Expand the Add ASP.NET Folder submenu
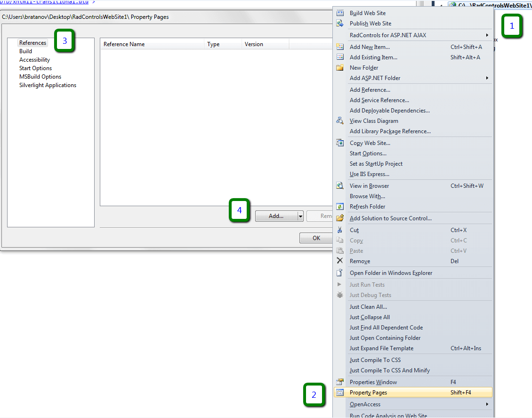 [487, 78]
